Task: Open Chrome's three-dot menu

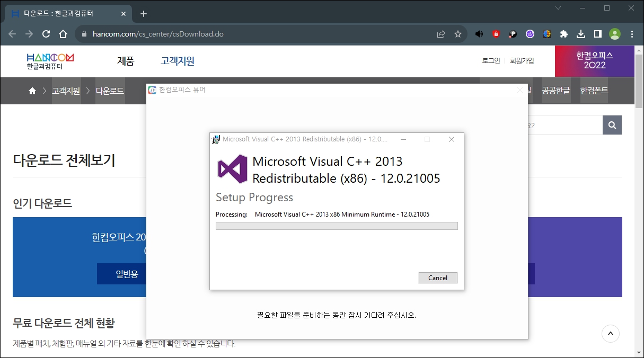Action: [x=632, y=34]
